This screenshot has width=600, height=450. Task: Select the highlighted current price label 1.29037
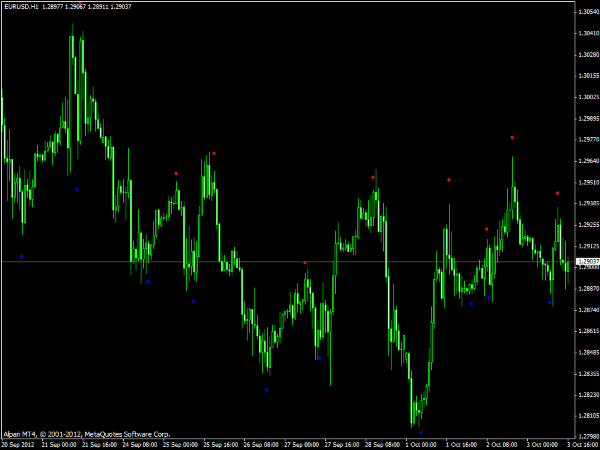(588, 262)
